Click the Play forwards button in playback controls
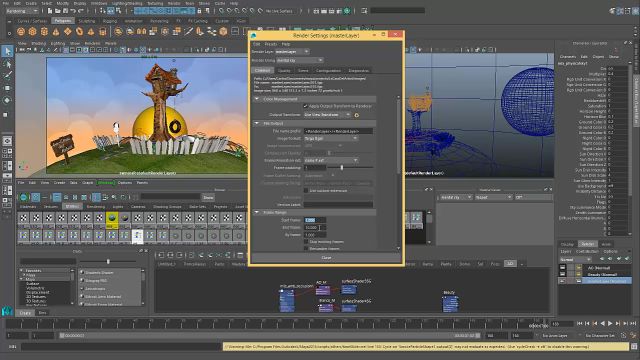Viewport: 640px width, 360px height. point(610,323)
